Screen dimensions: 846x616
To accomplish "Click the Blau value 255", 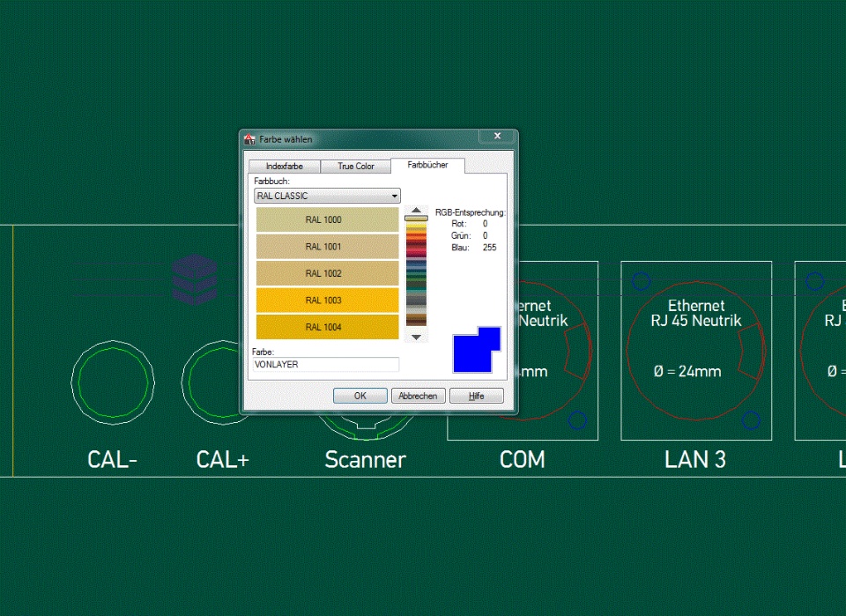I will (x=489, y=248).
